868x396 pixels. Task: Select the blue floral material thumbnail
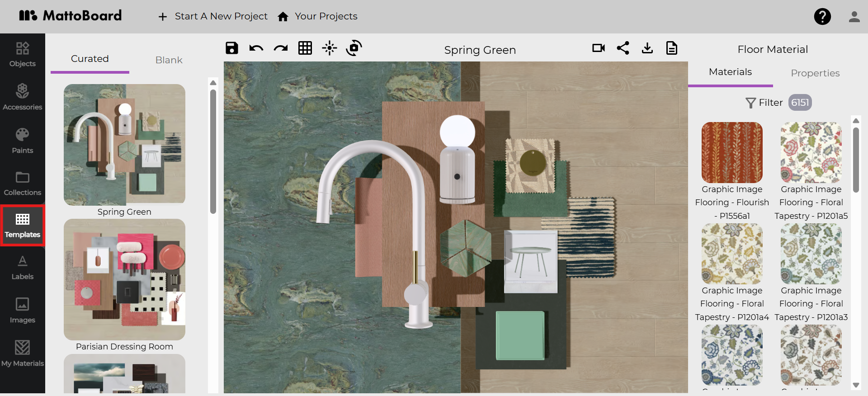click(x=732, y=355)
